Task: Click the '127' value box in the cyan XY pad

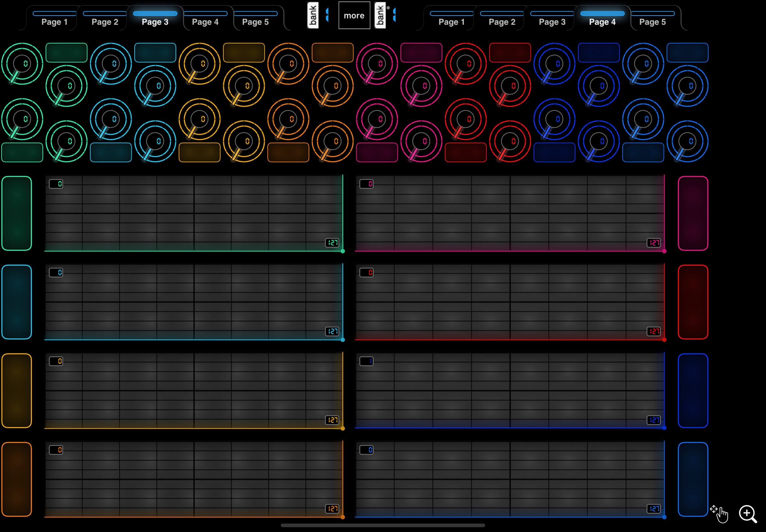Action: click(x=332, y=331)
